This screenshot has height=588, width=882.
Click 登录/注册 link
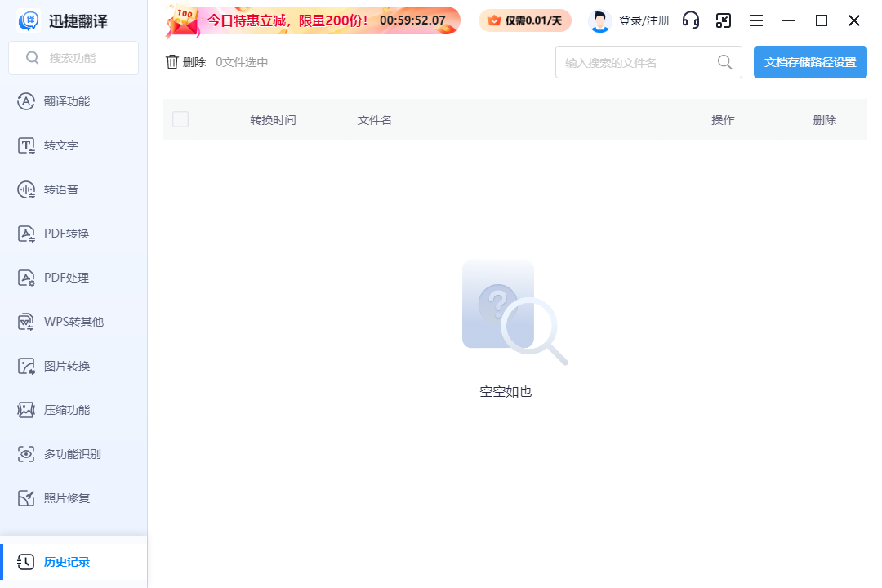click(644, 20)
